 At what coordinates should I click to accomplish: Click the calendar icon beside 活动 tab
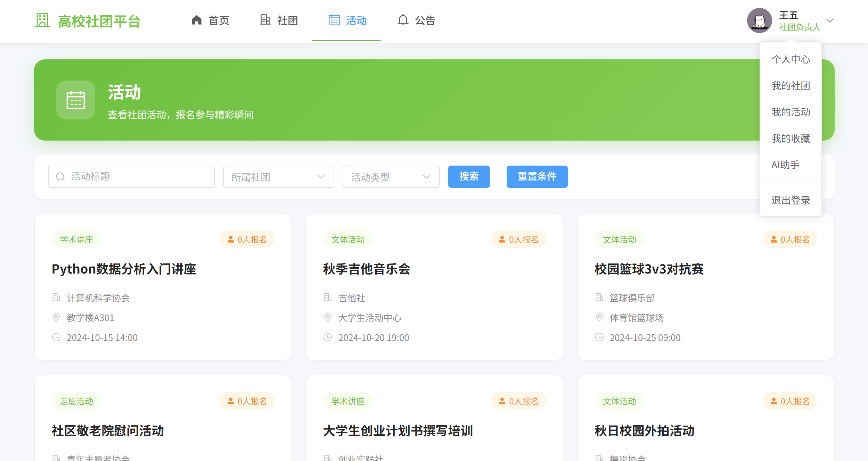pos(334,20)
